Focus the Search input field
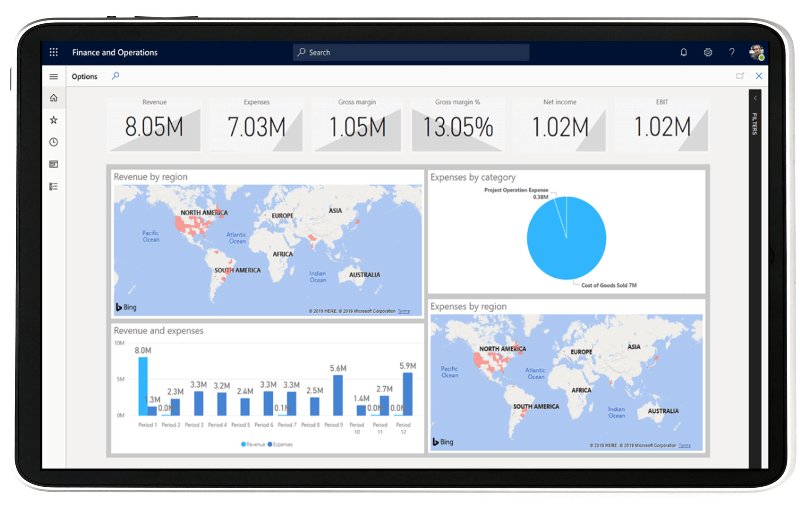The image size is (812, 507). (411, 52)
